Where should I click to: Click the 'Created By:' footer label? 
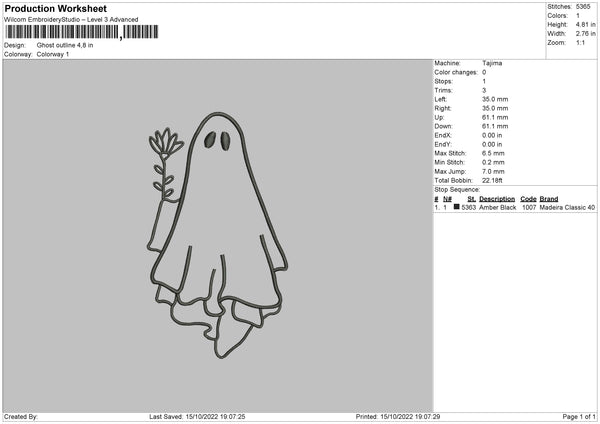coord(21,416)
